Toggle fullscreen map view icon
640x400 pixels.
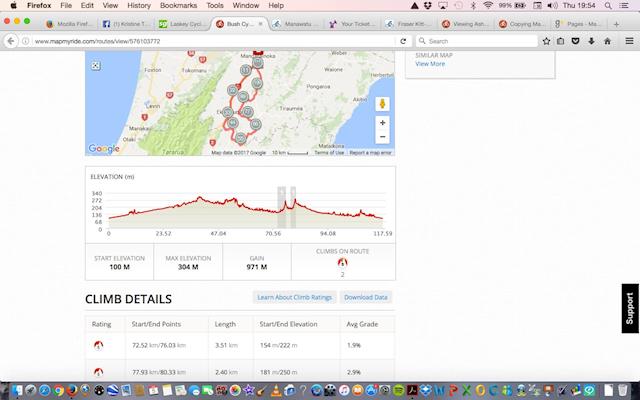(x=95, y=64)
